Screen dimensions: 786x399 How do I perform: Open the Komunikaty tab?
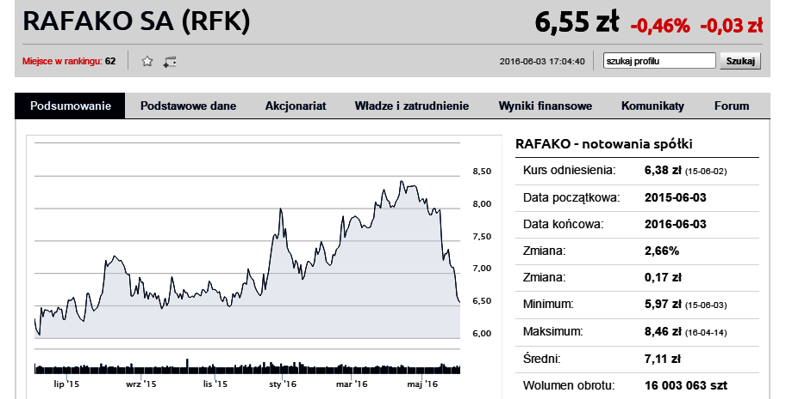pyautogui.click(x=653, y=106)
